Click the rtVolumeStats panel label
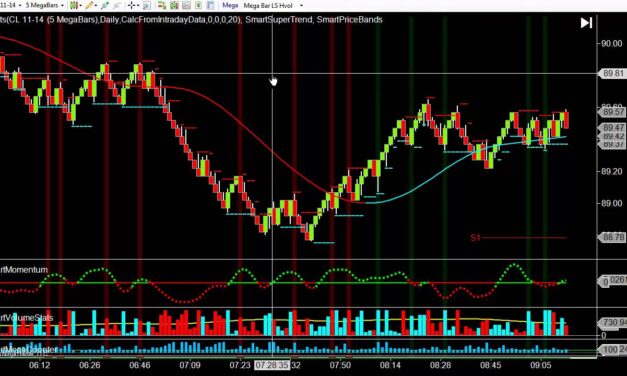Image resolution: width=627 pixels, height=376 pixels. click(x=26, y=318)
